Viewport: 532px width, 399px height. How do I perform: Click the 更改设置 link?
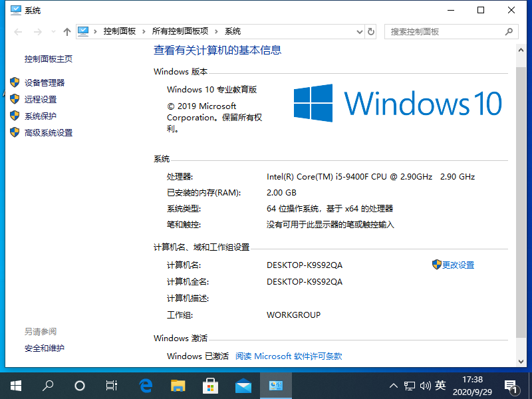(x=458, y=265)
